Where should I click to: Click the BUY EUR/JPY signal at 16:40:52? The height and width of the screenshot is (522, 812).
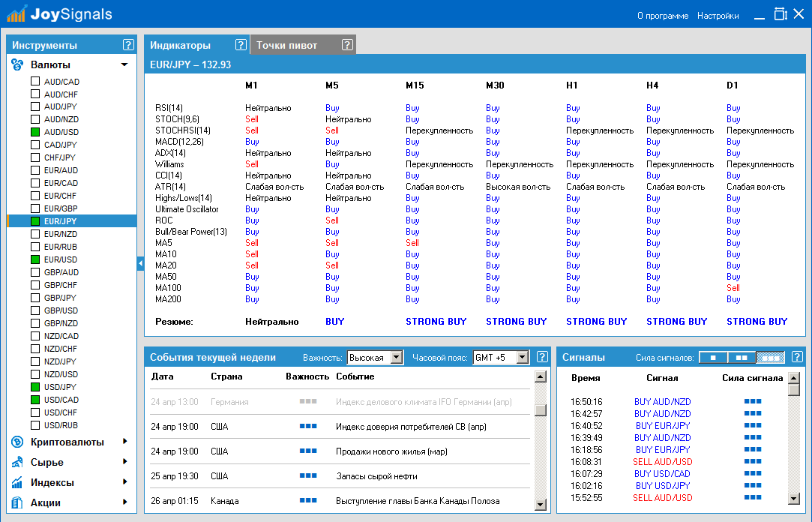[662, 426]
